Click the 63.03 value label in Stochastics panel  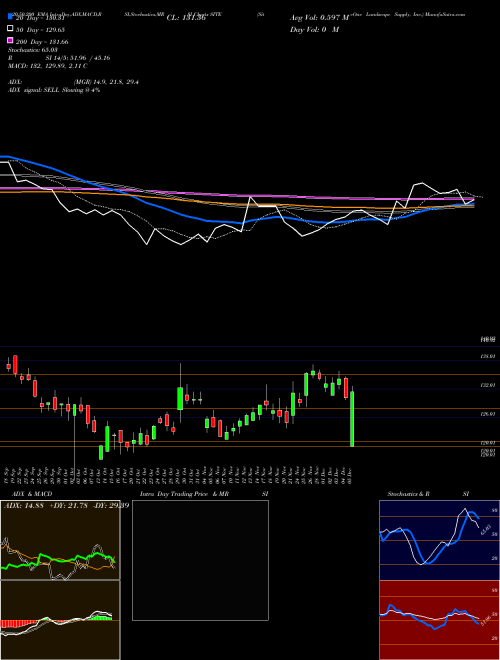[486, 530]
